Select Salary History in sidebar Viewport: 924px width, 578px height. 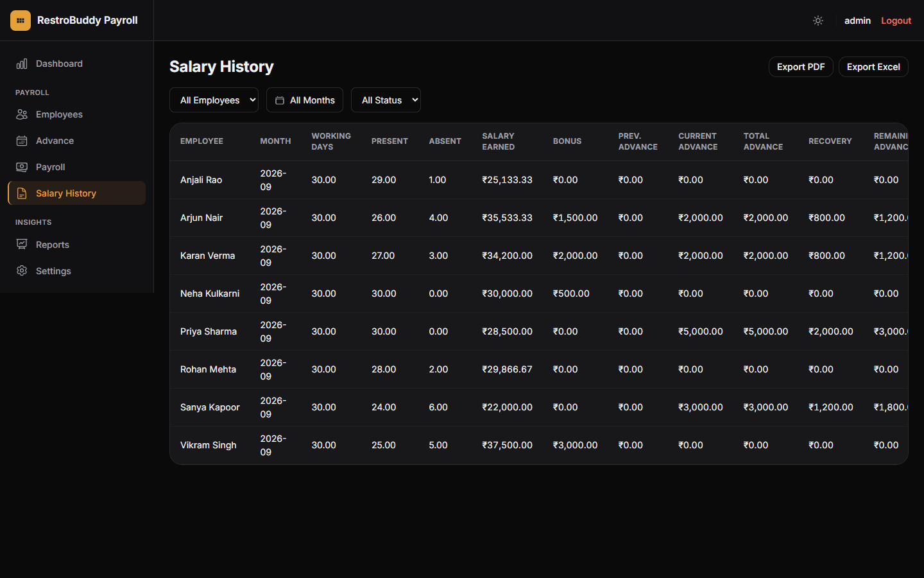point(76,193)
